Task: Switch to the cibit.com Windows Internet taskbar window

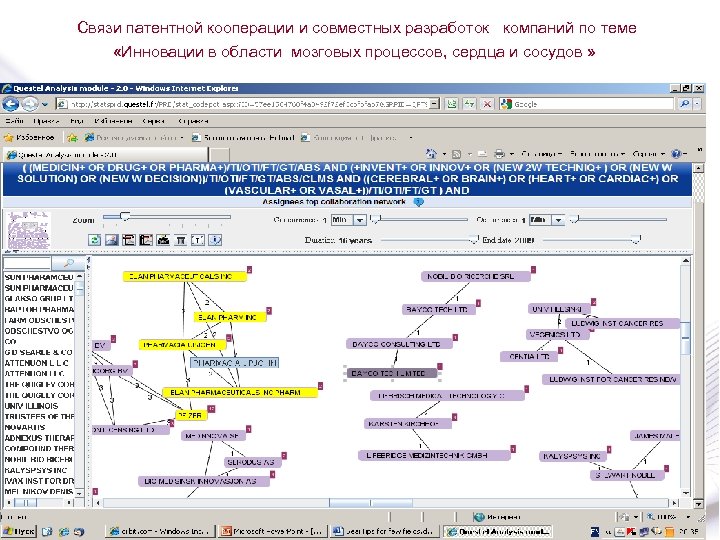Action: [158, 531]
